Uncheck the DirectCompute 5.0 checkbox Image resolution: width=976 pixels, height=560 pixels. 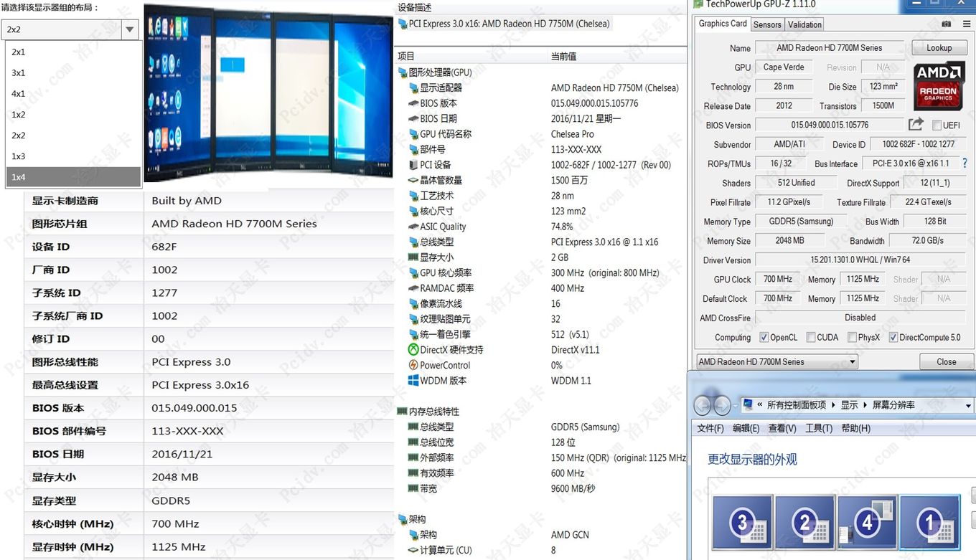pos(893,337)
